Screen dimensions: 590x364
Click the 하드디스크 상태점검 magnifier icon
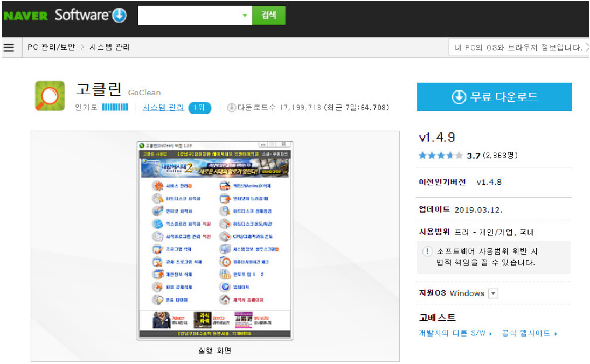pyautogui.click(x=224, y=211)
